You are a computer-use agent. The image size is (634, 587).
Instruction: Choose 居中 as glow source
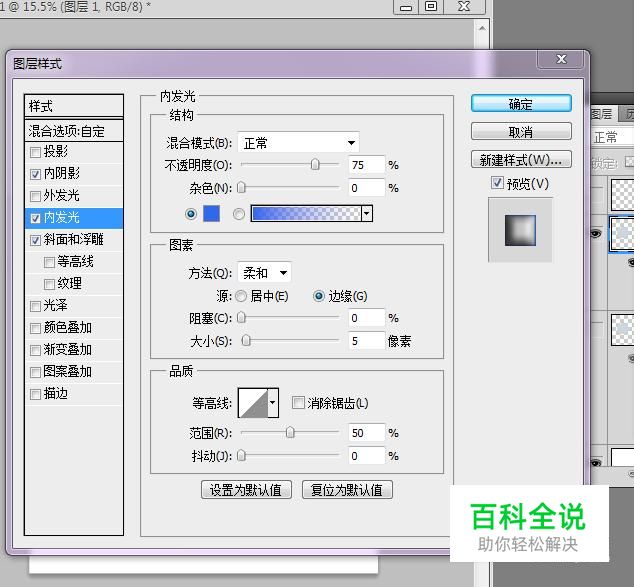(x=241, y=296)
